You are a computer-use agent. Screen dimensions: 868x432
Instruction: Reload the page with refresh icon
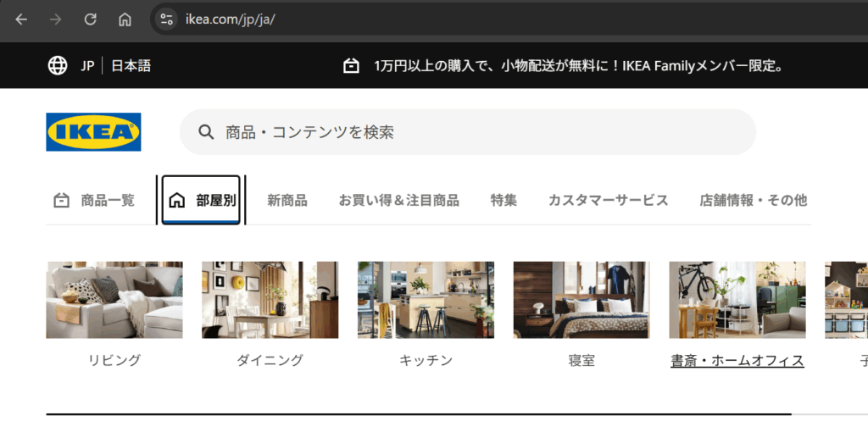coord(90,19)
